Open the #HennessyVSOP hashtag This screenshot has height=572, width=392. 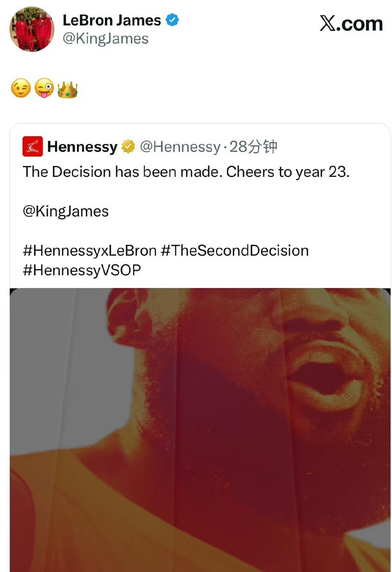(x=82, y=270)
